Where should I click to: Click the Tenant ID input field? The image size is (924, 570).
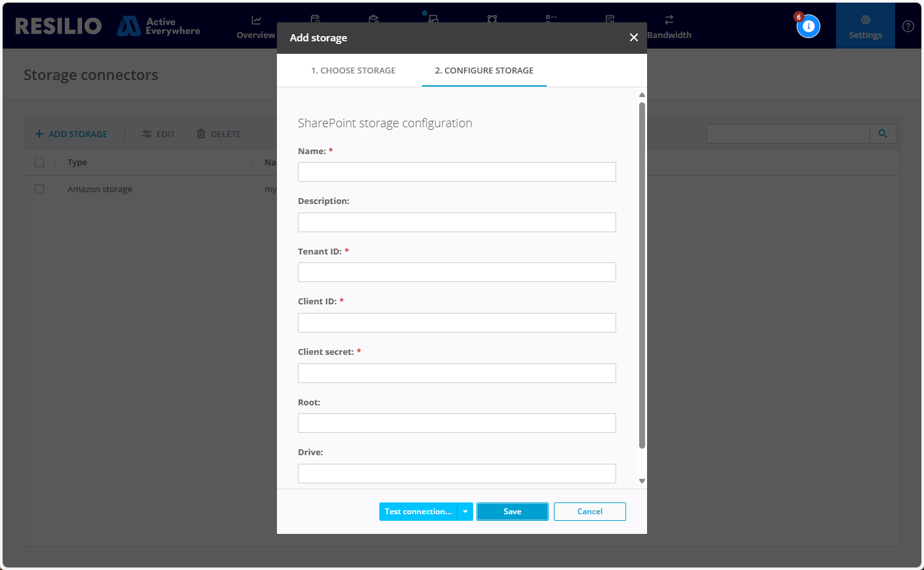[x=457, y=272]
